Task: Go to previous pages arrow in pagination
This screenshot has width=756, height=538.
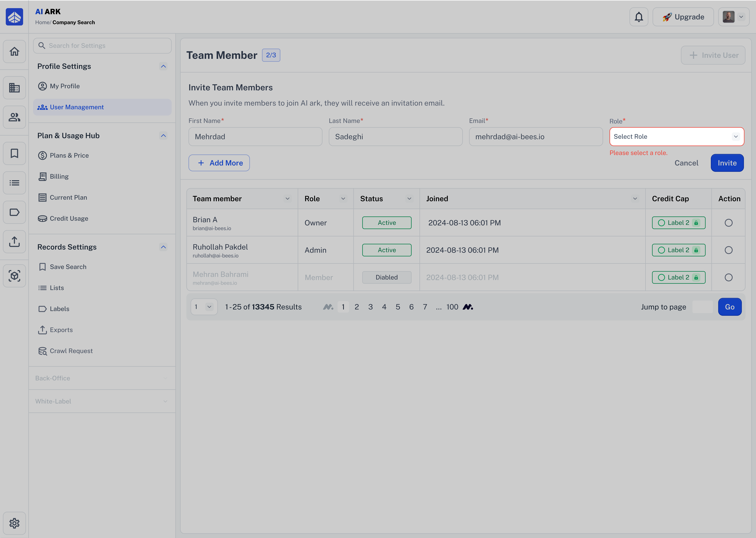Action: [328, 307]
